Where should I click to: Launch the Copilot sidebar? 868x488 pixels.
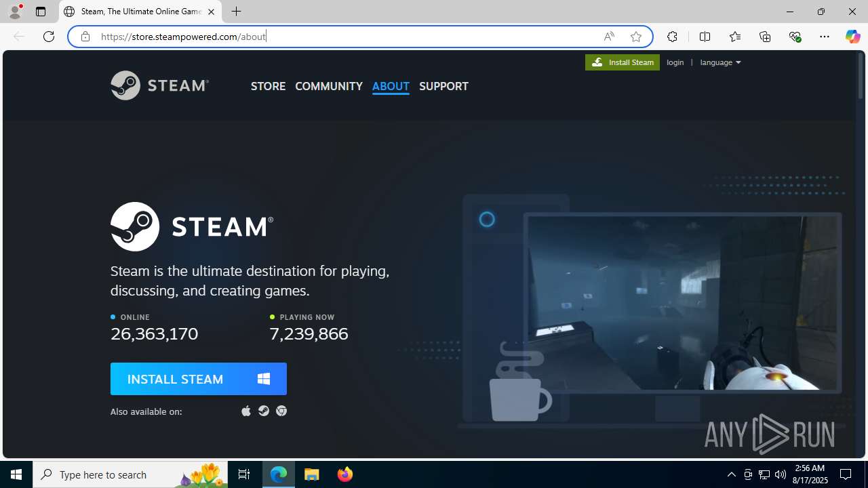click(852, 37)
